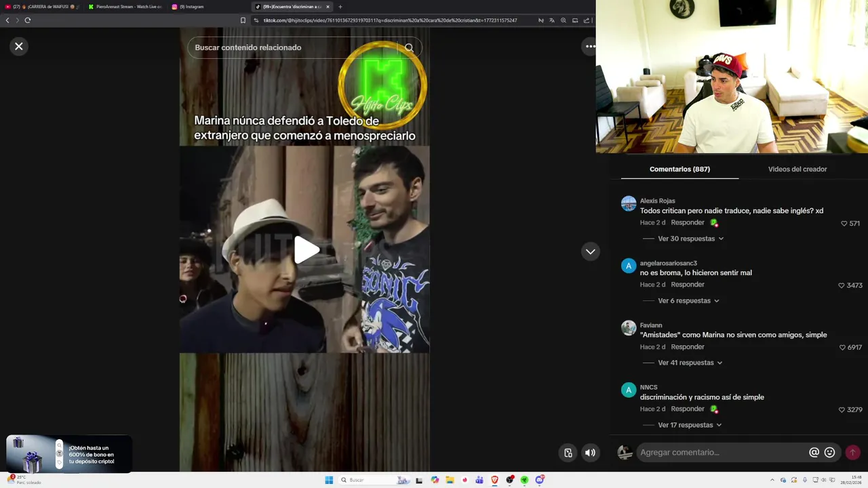Reply to angelarosariosanc3's comment
Image resolution: width=868 pixels, height=488 pixels.
tap(688, 285)
